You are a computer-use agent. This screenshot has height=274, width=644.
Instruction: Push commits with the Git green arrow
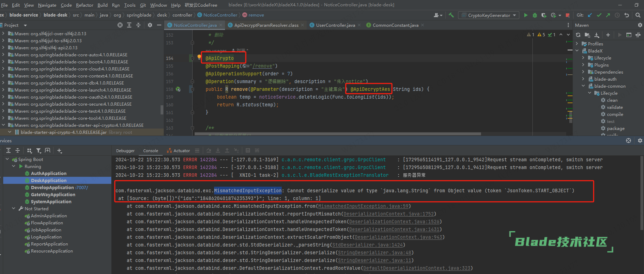point(608,15)
